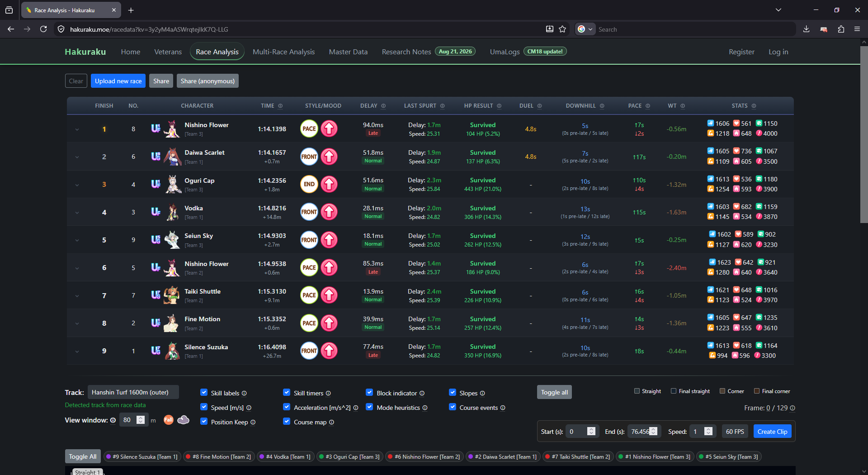Viewport: 868px width, 475px height.
Task: Click the Upload new race button
Action: pos(118,81)
